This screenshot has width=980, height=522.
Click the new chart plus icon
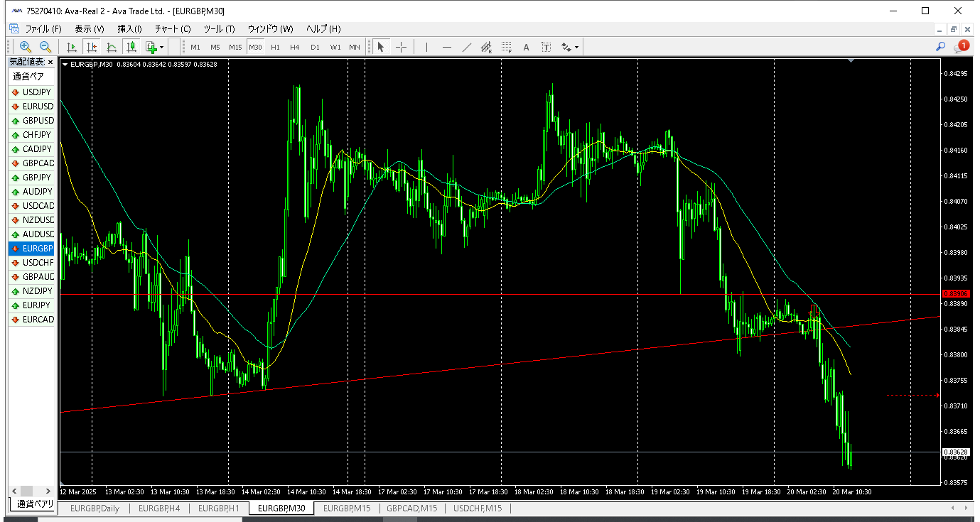(151, 47)
